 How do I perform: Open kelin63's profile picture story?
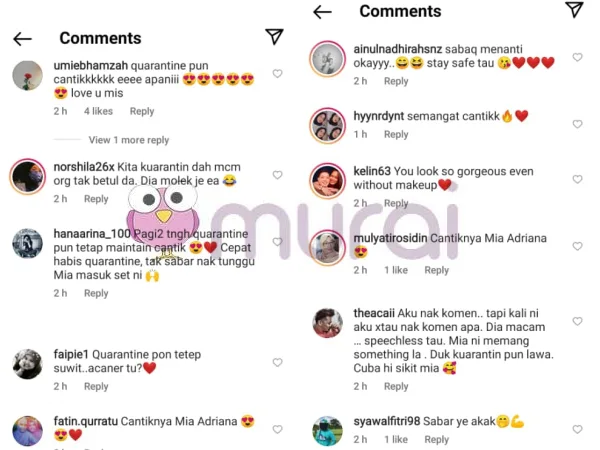click(x=327, y=181)
